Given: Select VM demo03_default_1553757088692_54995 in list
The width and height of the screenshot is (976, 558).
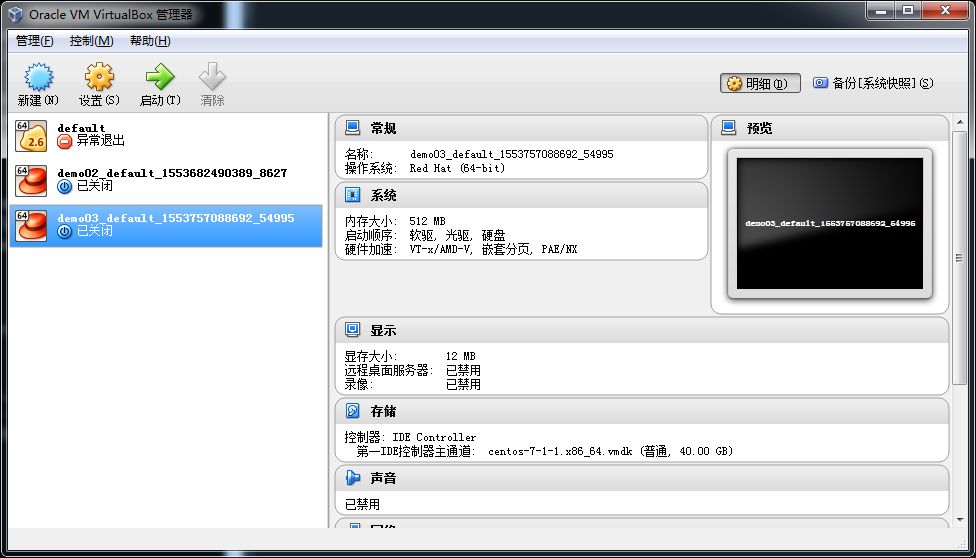Looking at the screenshot, I should point(166,225).
